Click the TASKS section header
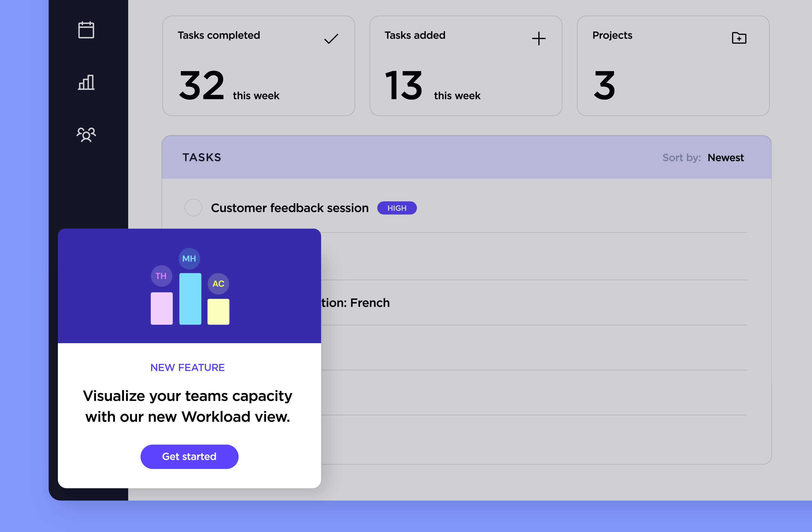 coord(202,157)
